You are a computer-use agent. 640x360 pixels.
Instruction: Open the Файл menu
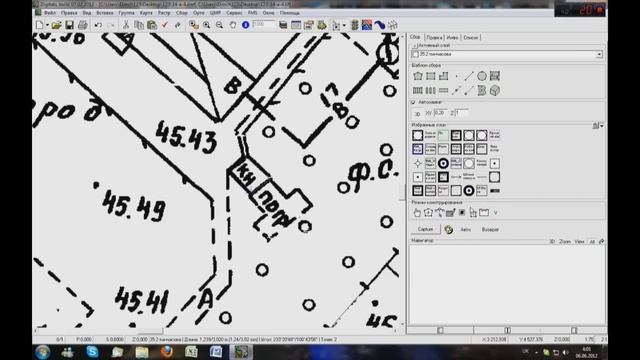point(50,13)
